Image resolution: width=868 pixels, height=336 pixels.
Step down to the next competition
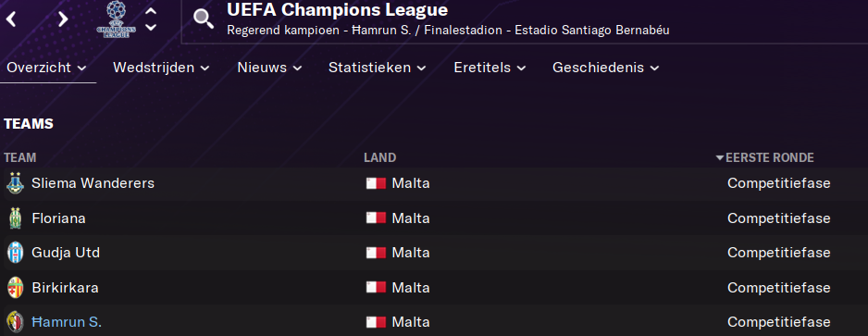click(151, 27)
